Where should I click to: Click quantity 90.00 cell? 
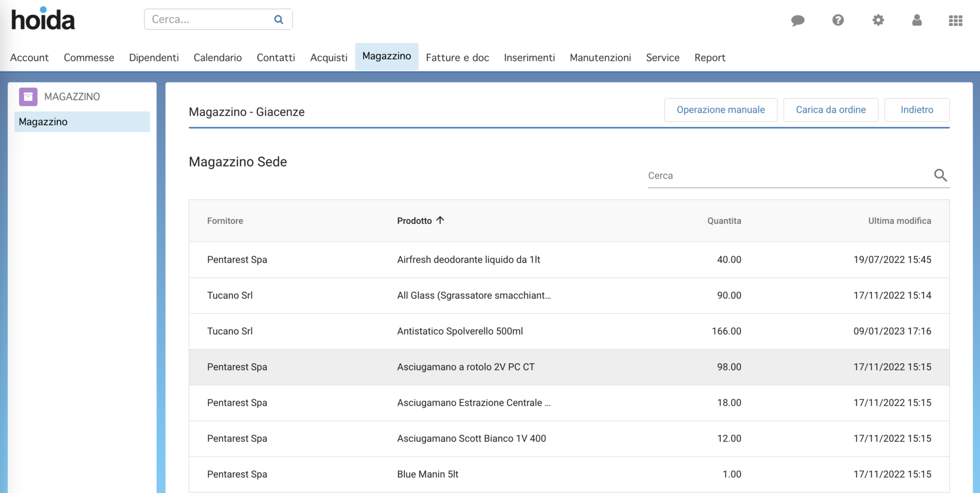[729, 295]
